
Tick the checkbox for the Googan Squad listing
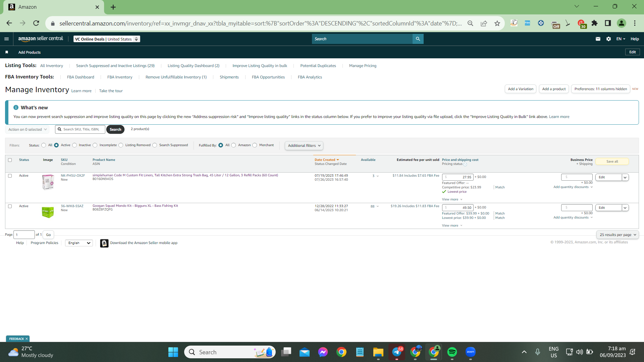[10, 206]
